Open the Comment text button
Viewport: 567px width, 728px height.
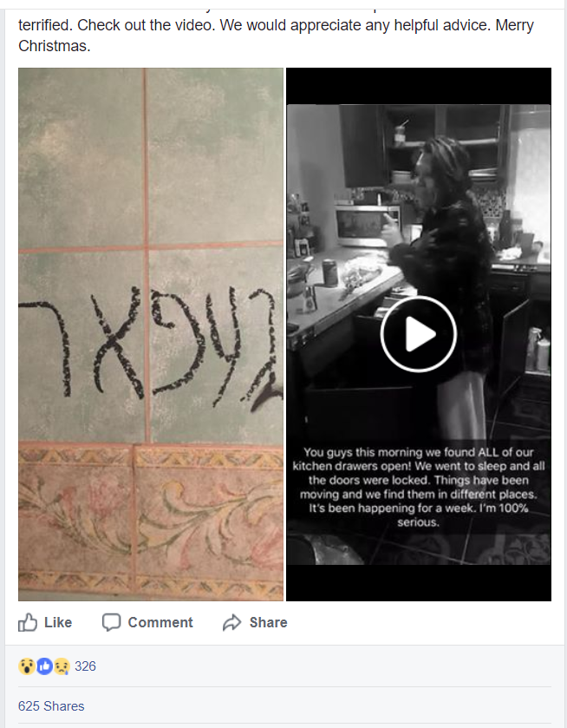pyautogui.click(x=160, y=622)
